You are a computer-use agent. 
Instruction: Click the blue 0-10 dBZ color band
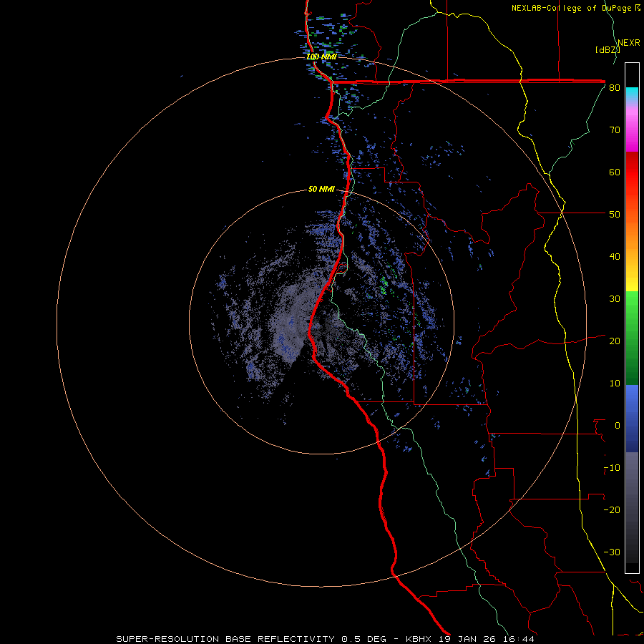(x=632, y=404)
